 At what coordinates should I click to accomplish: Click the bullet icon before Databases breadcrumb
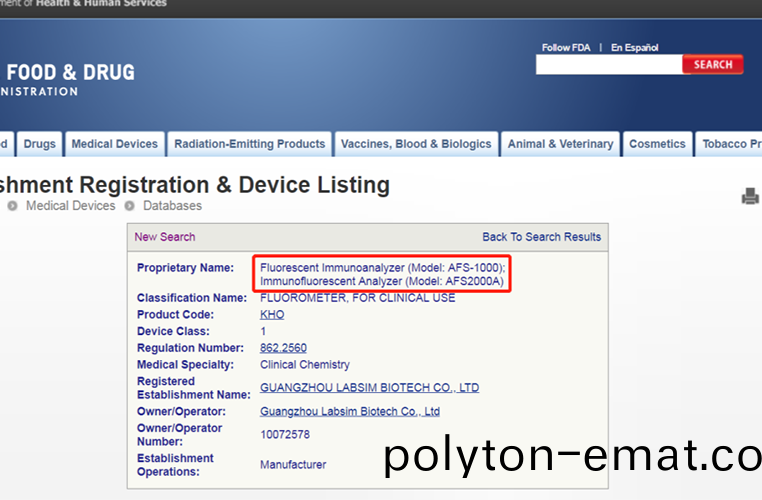coord(129,206)
